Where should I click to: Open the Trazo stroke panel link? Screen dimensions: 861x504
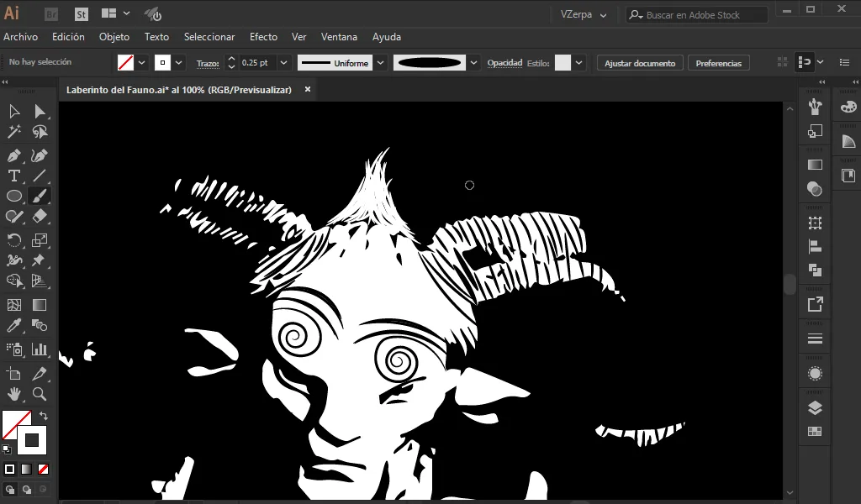(208, 64)
